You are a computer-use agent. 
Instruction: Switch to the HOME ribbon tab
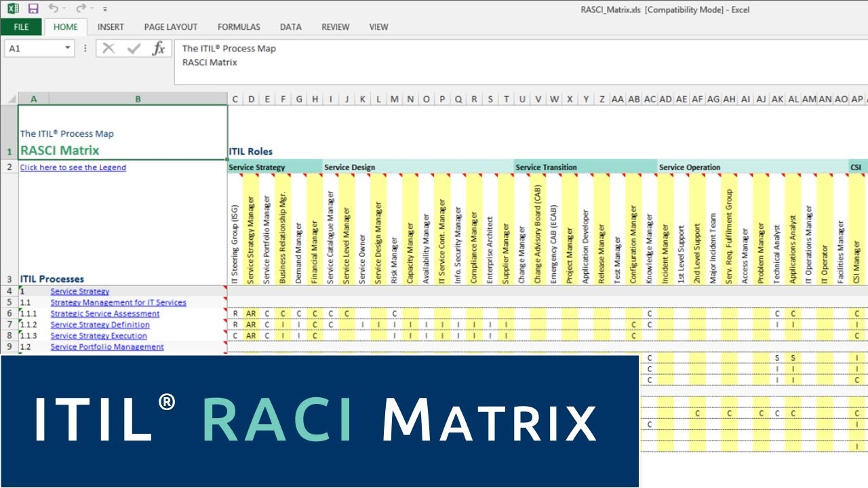click(66, 27)
